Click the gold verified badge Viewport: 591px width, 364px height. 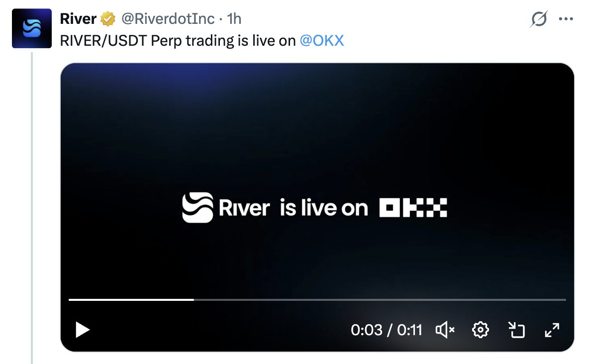[x=107, y=19]
